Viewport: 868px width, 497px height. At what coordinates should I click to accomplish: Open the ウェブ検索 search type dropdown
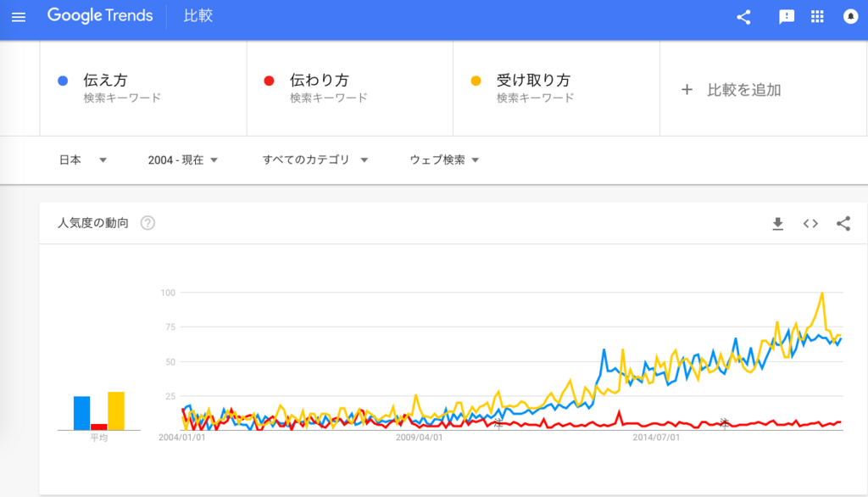coord(444,160)
